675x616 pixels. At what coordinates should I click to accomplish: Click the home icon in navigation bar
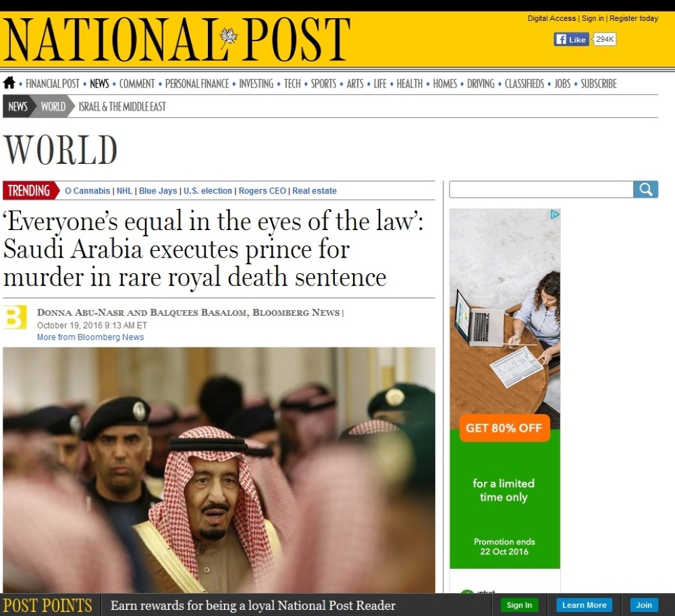[9, 83]
